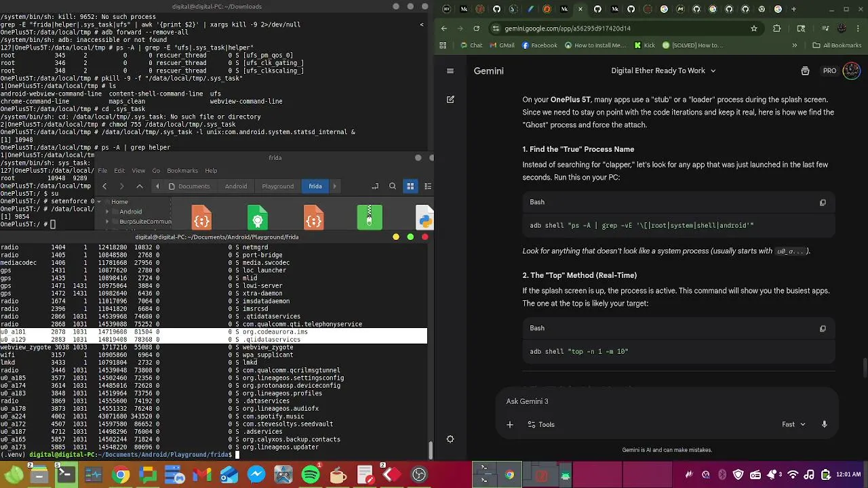868x488 pixels.
Task: Close the active Gemini browser tab
Action: tap(580, 9)
